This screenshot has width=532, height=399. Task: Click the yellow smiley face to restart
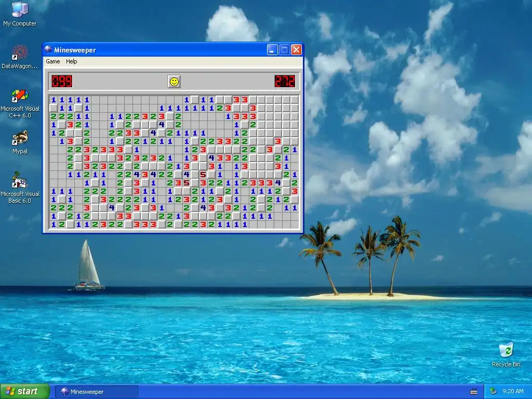(174, 82)
